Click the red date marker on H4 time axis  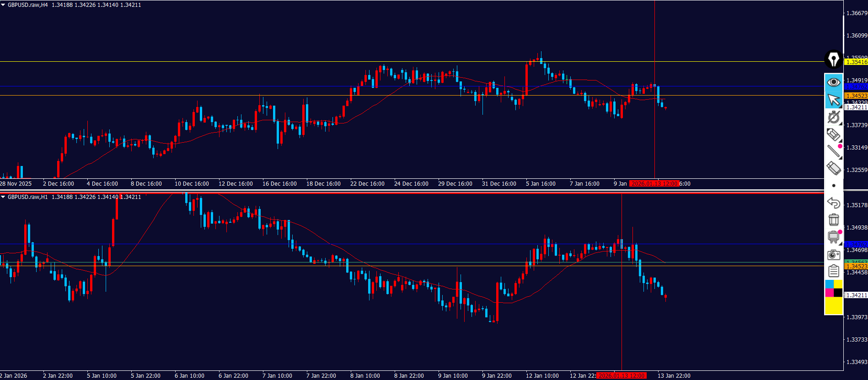click(654, 184)
